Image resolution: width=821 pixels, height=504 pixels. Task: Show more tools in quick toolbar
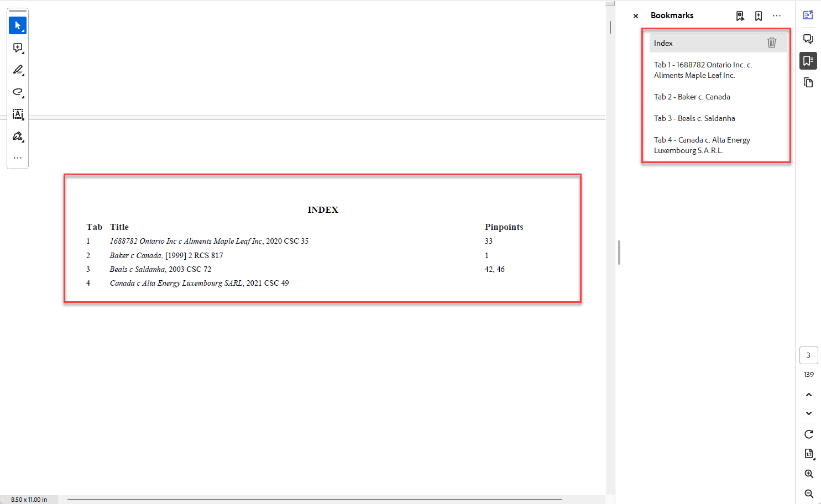pos(18,158)
